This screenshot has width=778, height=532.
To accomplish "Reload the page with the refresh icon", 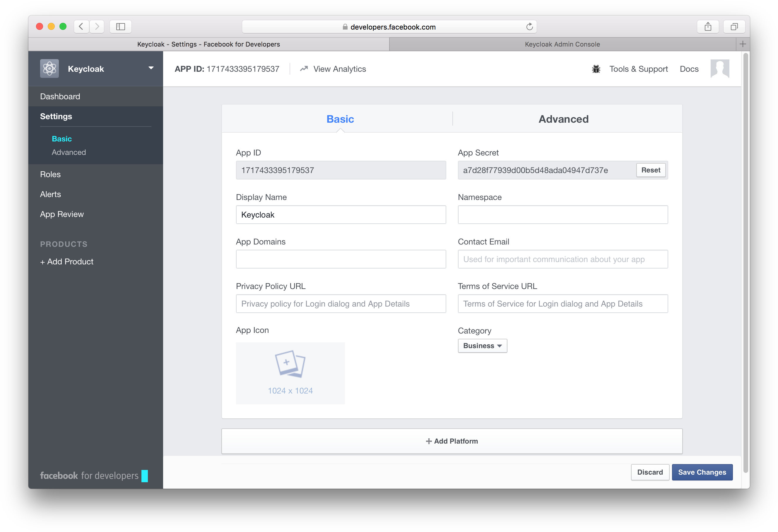I will (x=529, y=27).
